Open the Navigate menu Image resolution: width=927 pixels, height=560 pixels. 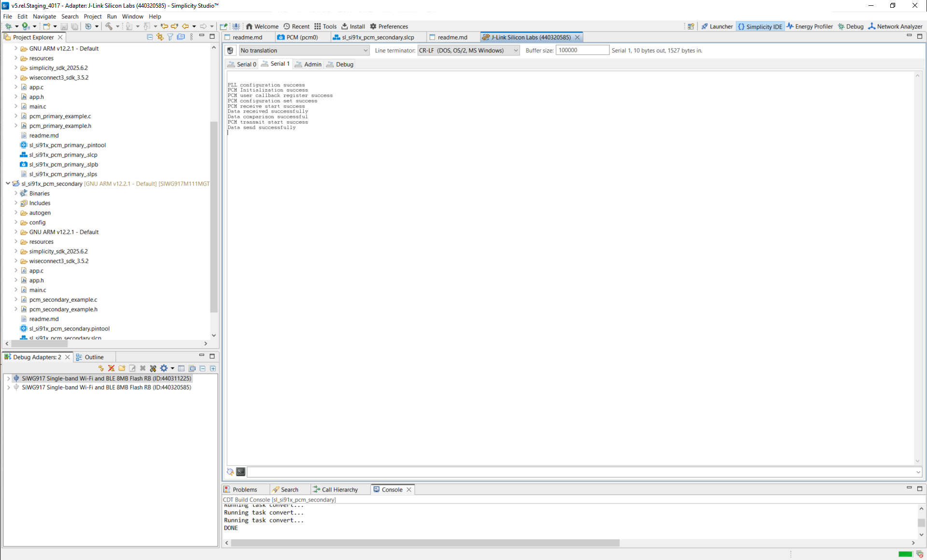click(x=44, y=16)
